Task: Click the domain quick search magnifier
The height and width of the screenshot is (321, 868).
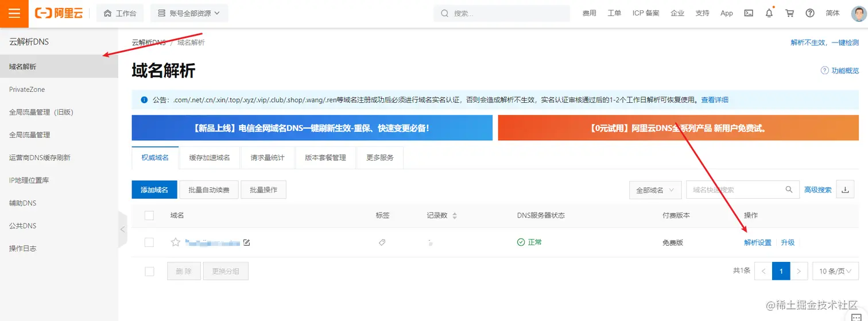Action: [789, 189]
